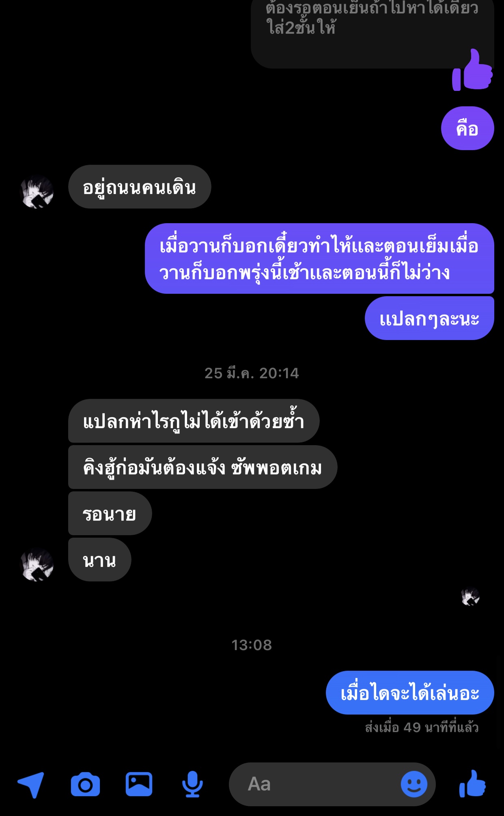Select the message แปลกห่าไรกูไม่ได้เข้าด้วยซ้ำ
This screenshot has height=816, width=504.
194,421
